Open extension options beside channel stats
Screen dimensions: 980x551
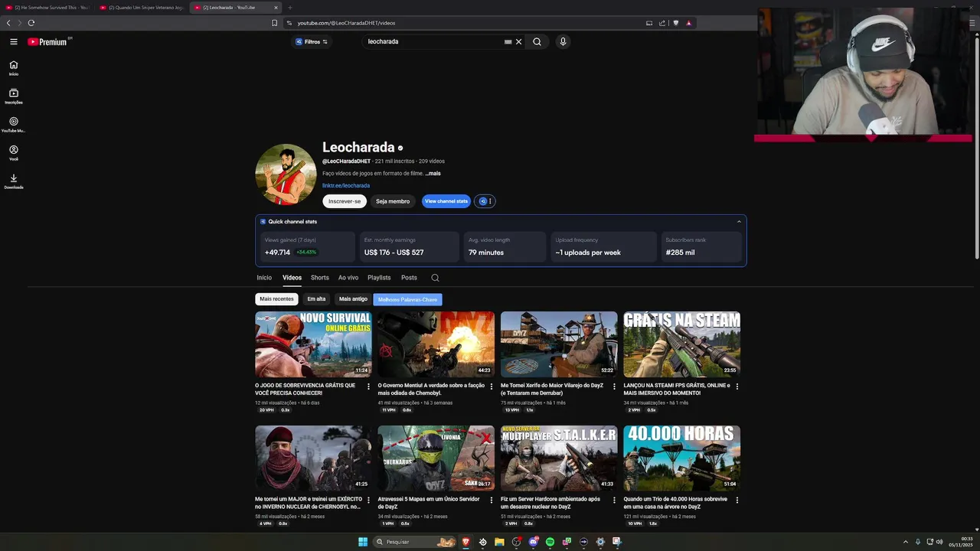[485, 201]
